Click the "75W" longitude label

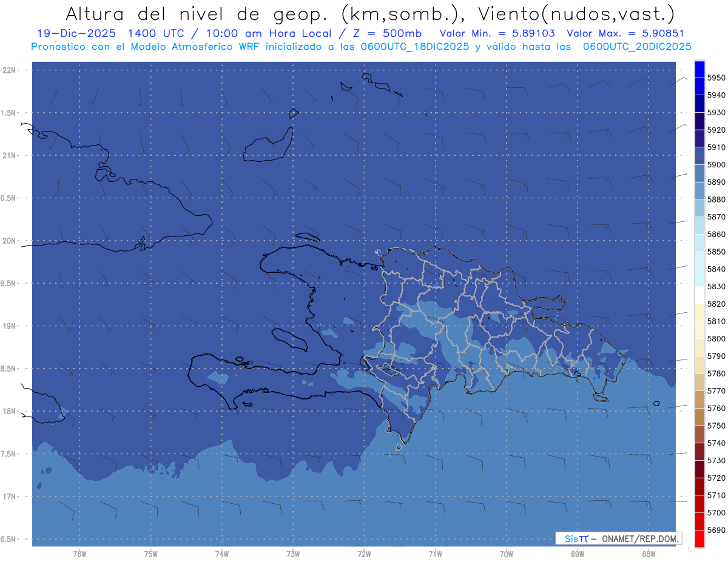pos(151,554)
